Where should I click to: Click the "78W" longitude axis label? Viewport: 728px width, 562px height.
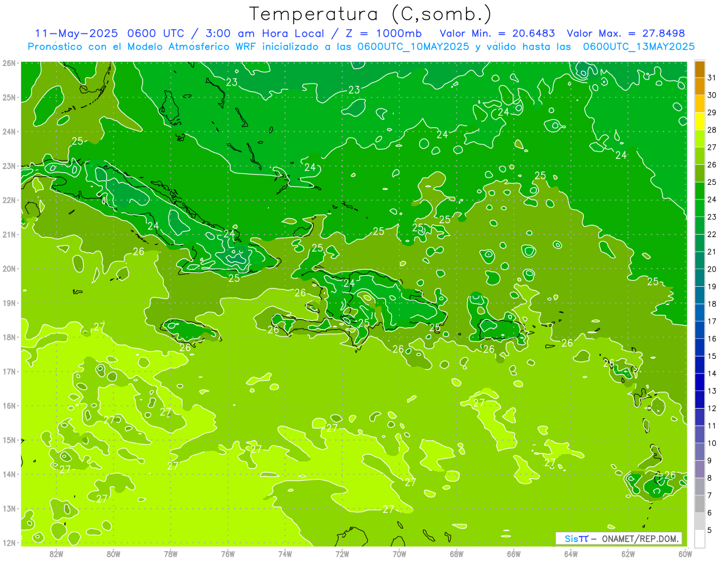(170, 554)
